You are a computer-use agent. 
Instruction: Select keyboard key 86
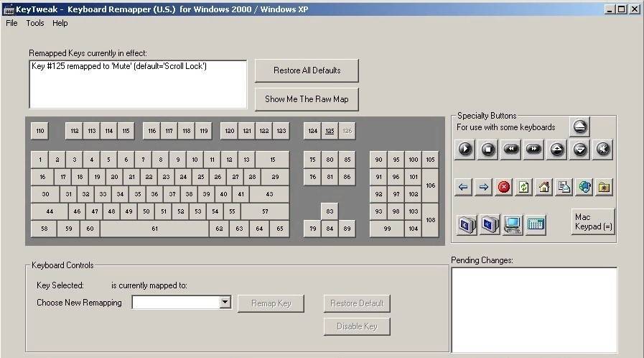347,177
